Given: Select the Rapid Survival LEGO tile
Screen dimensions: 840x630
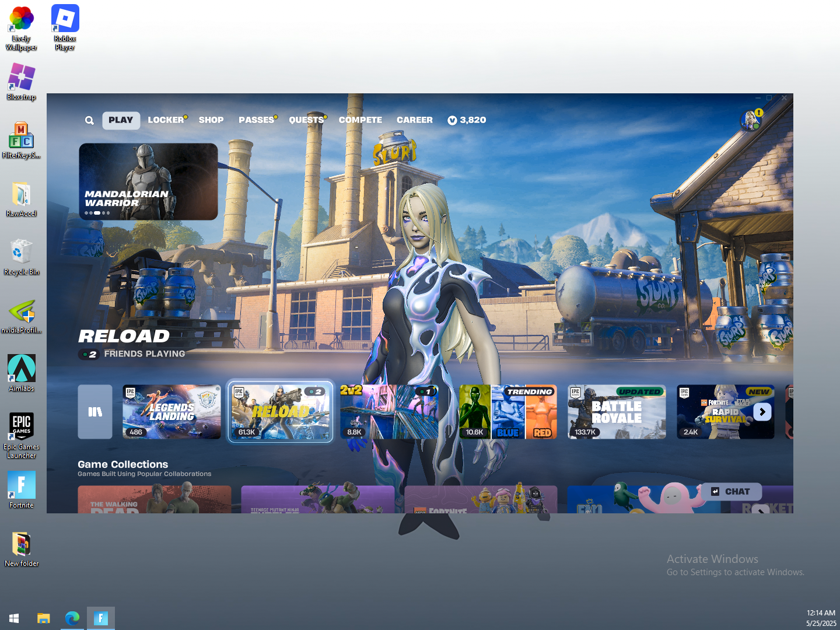Looking at the screenshot, I should 726,412.
